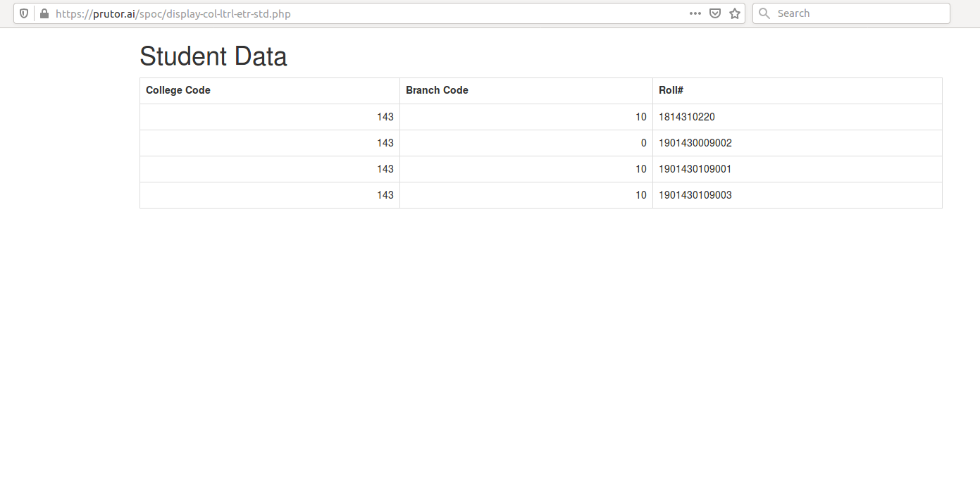Select the Branch Code cell showing 0
Viewport: 980px width, 491px height.
coord(643,143)
